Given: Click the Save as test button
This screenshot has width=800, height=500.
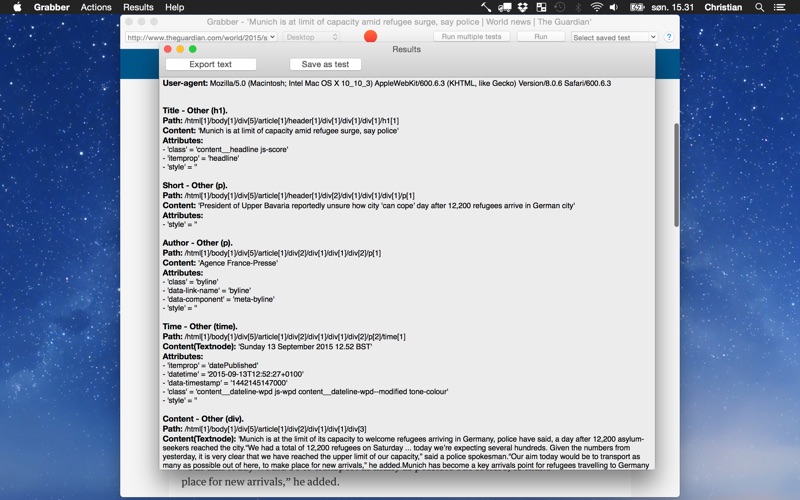Looking at the screenshot, I should (x=326, y=64).
